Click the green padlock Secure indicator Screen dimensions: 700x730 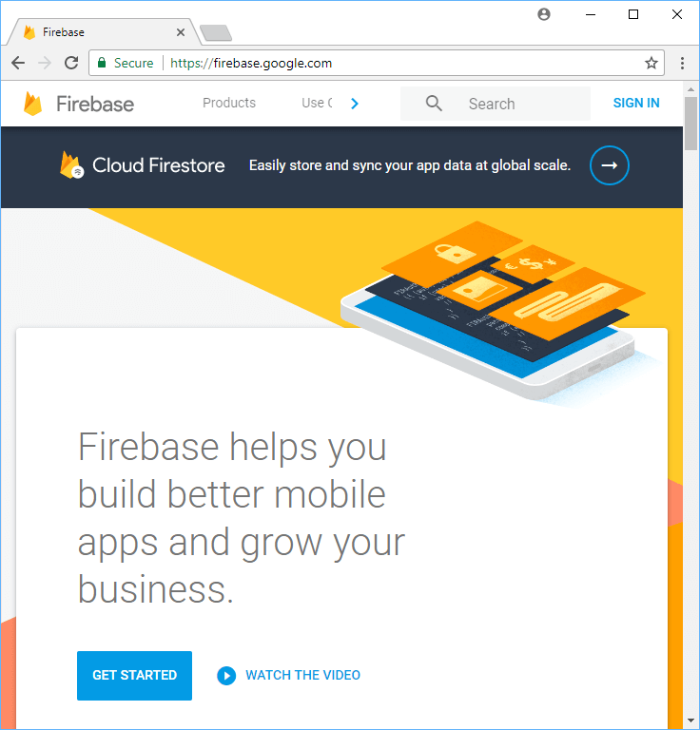(x=126, y=63)
